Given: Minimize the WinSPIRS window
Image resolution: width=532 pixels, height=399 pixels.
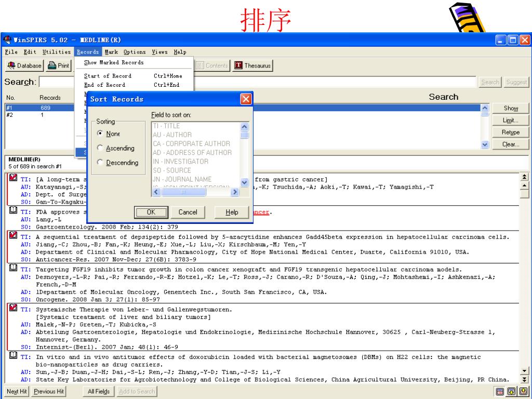Looking at the screenshot, I should click(501, 40).
